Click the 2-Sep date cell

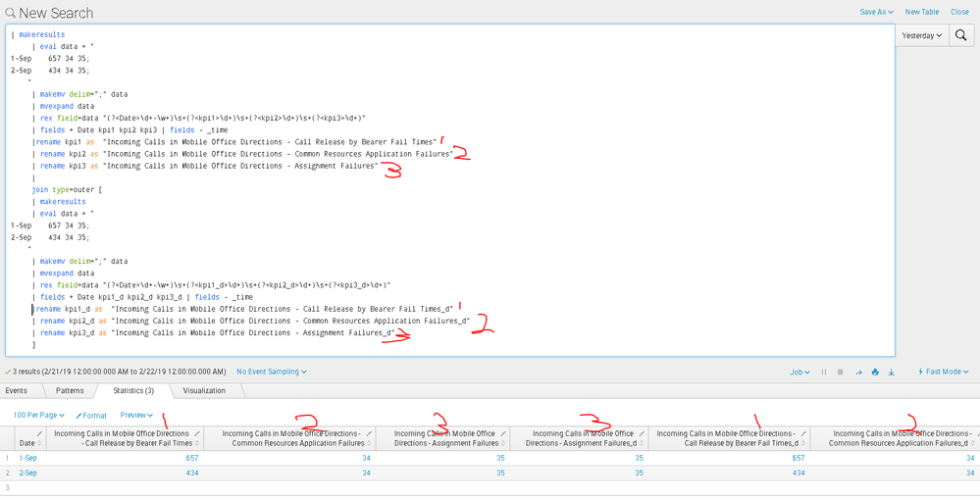[27, 474]
